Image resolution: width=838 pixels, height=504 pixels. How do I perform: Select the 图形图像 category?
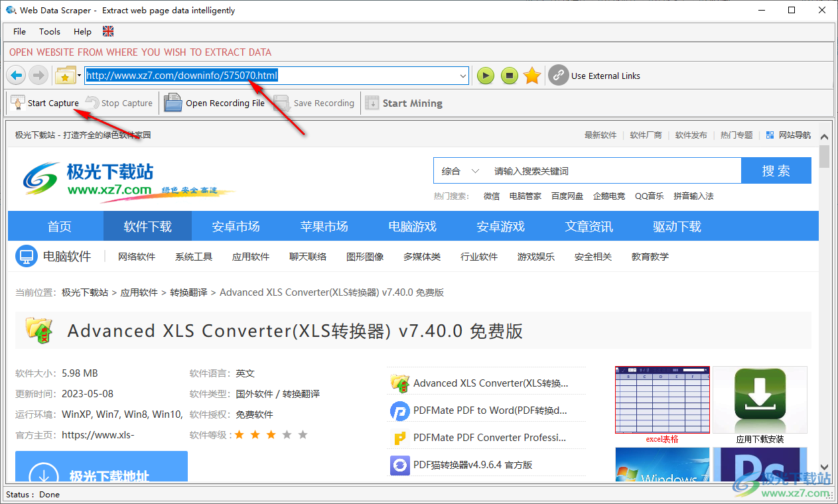click(x=365, y=257)
